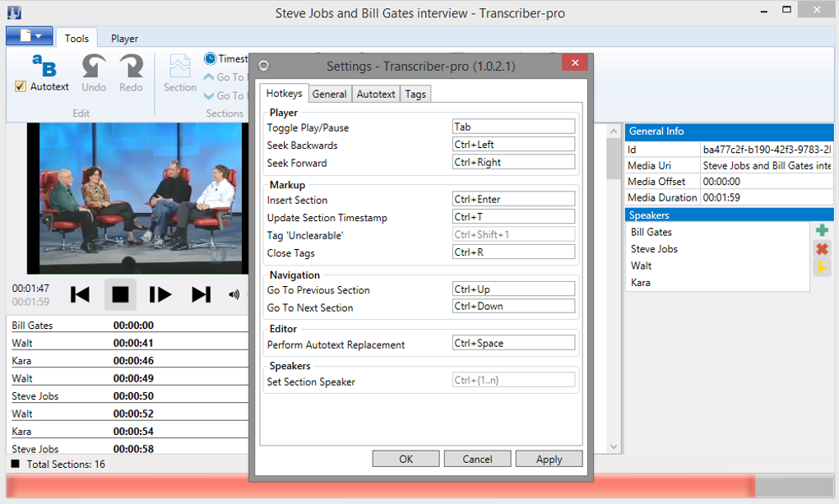Click the Transcriber-pro app icon in title bar
Image resolution: width=839 pixels, height=504 pixels.
[14, 12]
